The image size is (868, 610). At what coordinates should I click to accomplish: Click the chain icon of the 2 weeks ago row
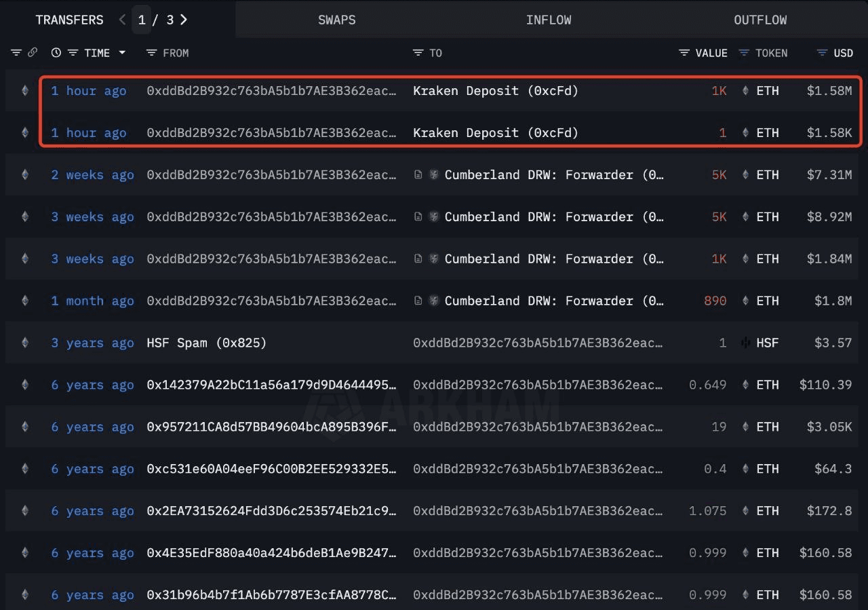click(25, 174)
